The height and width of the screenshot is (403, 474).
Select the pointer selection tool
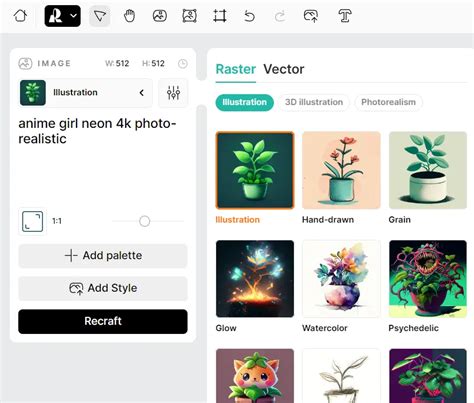point(100,16)
